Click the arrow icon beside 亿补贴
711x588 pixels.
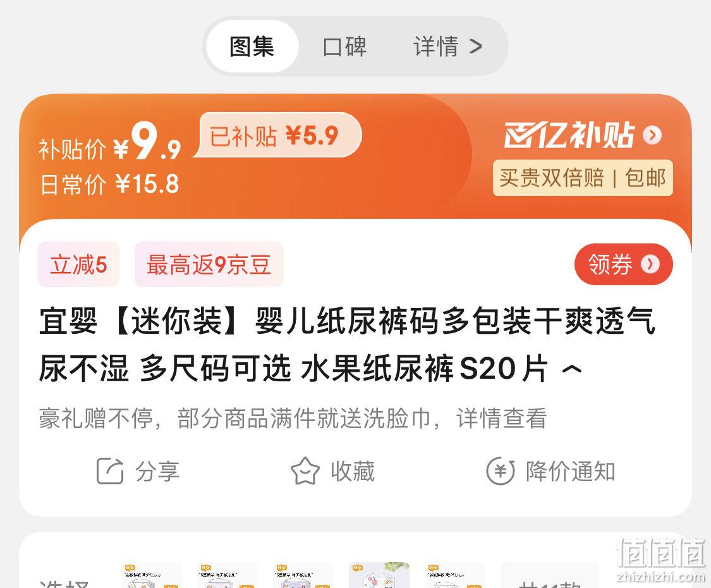(x=652, y=135)
